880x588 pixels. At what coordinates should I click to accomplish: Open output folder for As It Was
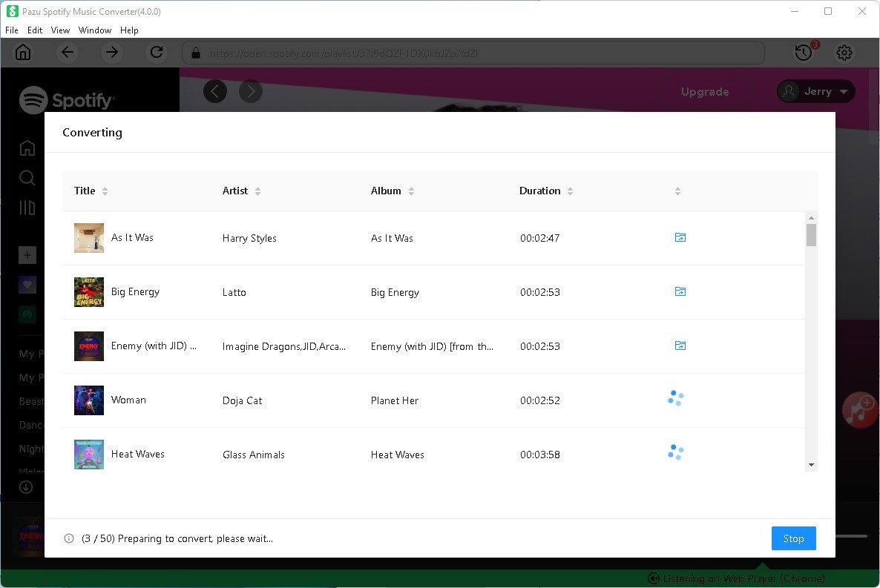(x=680, y=238)
